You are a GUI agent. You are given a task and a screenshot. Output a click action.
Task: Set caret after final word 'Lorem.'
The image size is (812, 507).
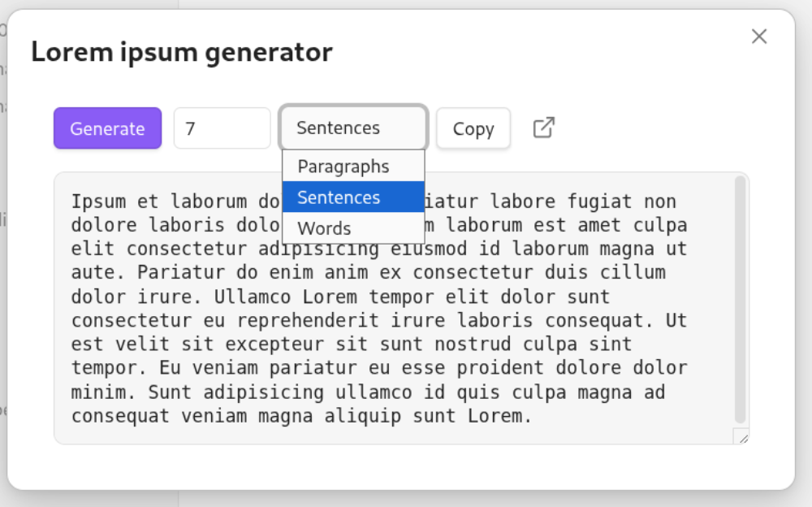(x=533, y=416)
